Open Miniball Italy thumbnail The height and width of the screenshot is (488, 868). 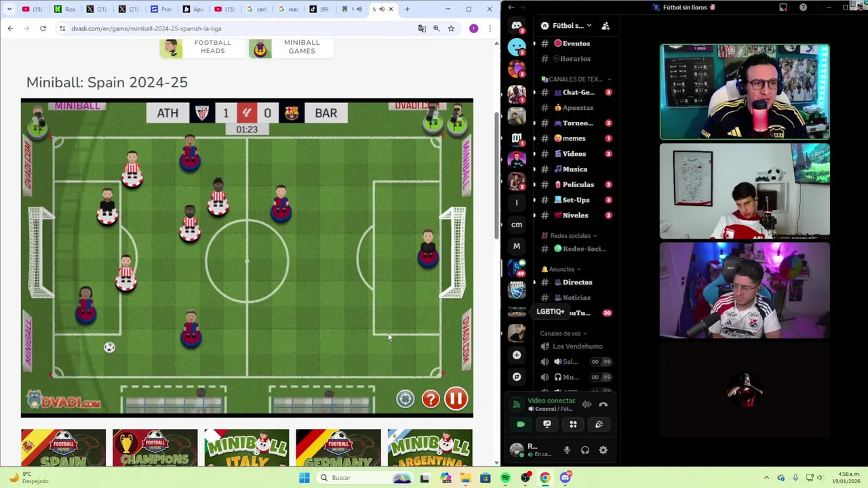(x=246, y=448)
